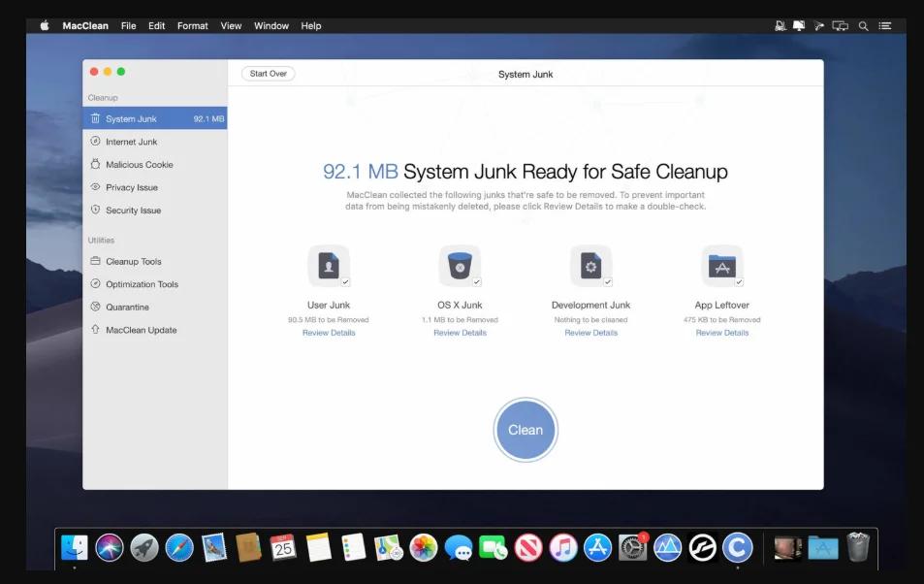
Task: Click the Development Junk gear document icon
Action: click(x=590, y=266)
